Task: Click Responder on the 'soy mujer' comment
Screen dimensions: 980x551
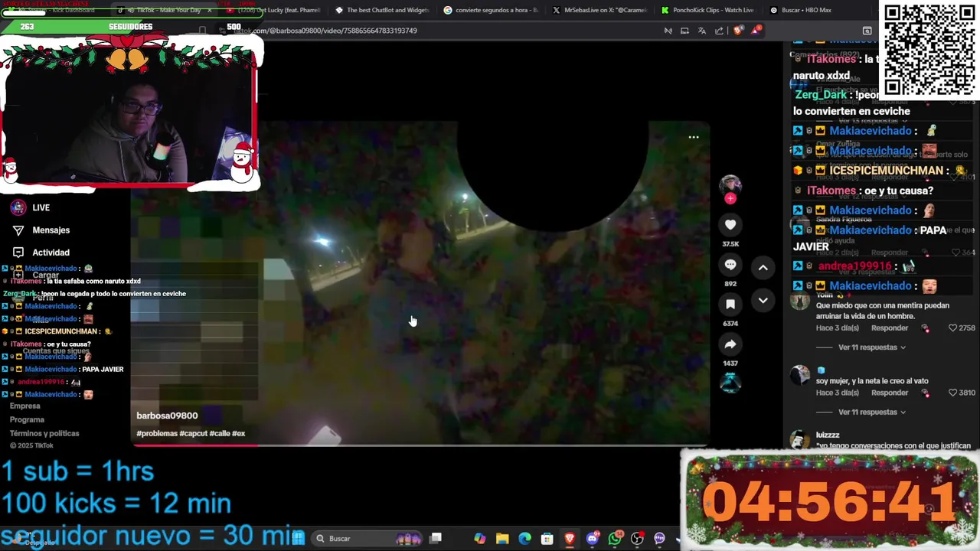Action: [890, 393]
